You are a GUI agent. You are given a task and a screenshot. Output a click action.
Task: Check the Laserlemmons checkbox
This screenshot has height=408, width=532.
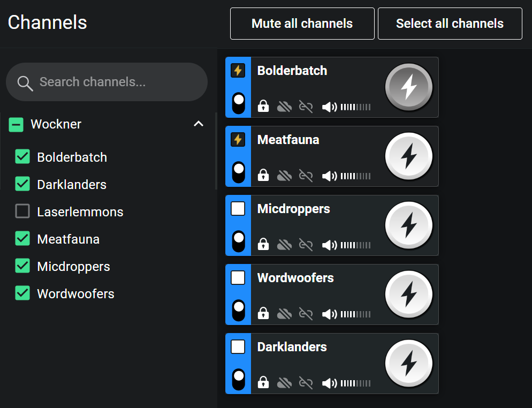[x=22, y=211]
